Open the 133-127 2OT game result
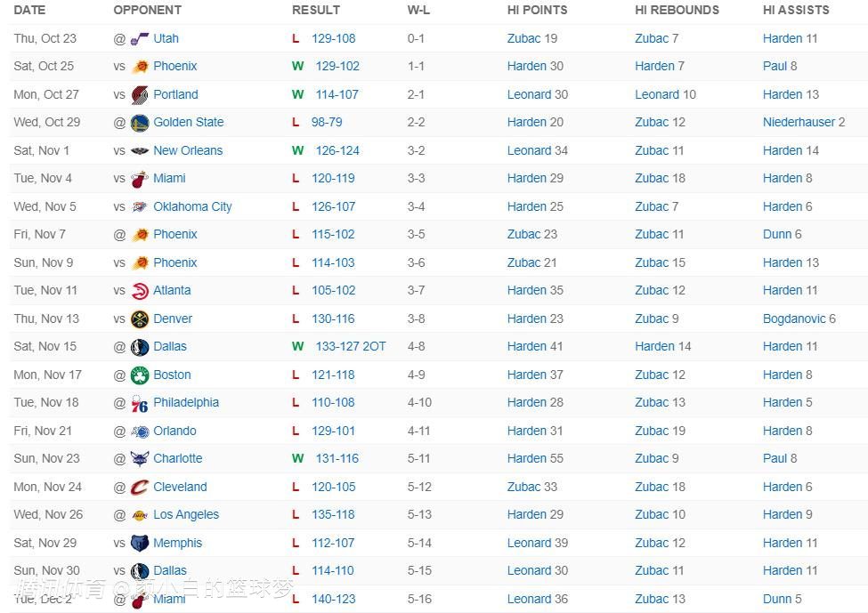This screenshot has height=613, width=868. tap(351, 346)
